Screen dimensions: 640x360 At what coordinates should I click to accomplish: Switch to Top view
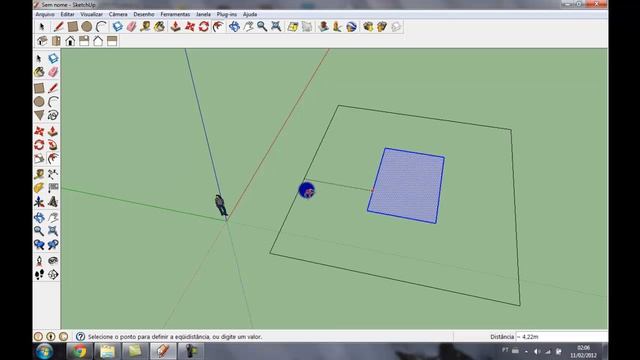click(56, 41)
